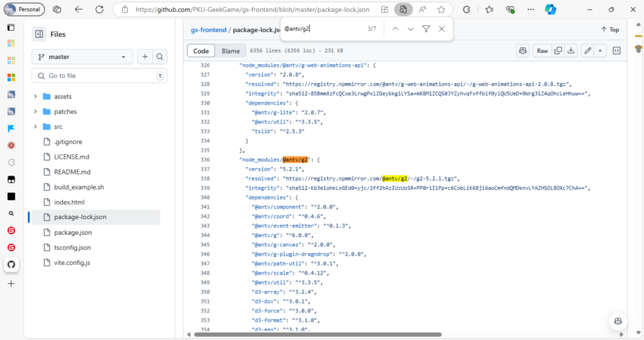Click the "version": "5.2.1" line
The width and height of the screenshot is (644, 340).
[275, 169]
